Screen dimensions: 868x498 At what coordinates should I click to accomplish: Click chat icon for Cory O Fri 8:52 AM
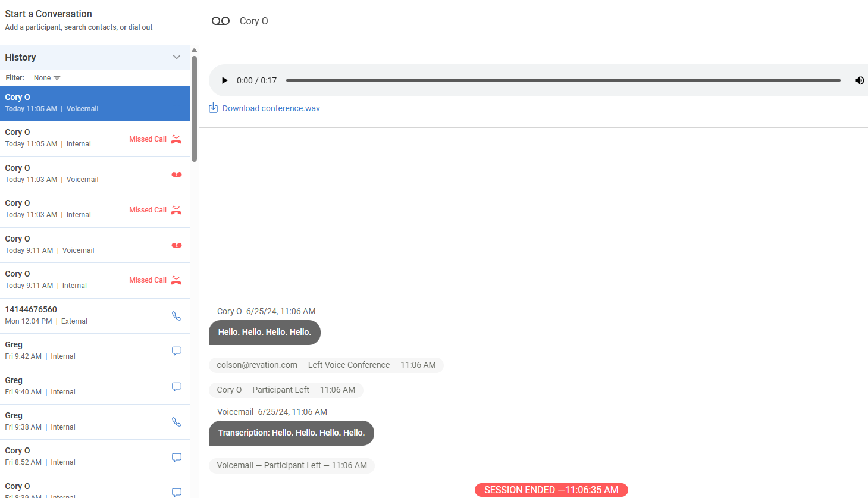pyautogui.click(x=177, y=457)
